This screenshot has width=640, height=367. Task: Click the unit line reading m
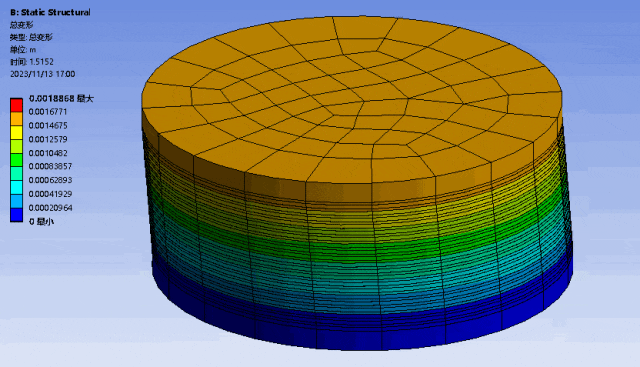click(23, 49)
